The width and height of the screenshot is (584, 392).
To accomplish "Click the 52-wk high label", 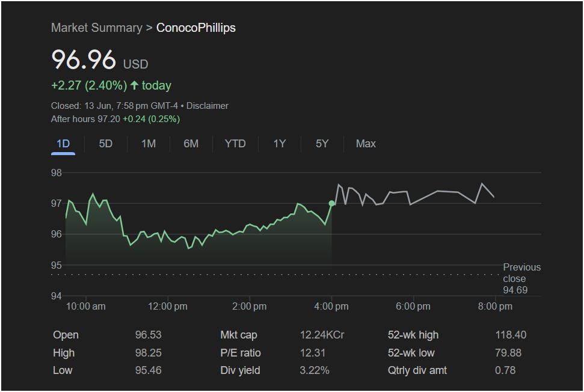I will coord(413,335).
